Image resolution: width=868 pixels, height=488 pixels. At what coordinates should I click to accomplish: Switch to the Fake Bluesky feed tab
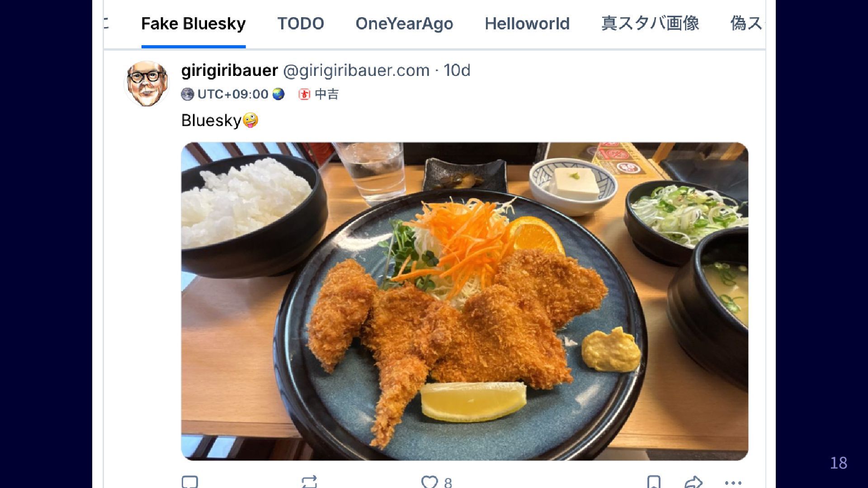coord(193,23)
